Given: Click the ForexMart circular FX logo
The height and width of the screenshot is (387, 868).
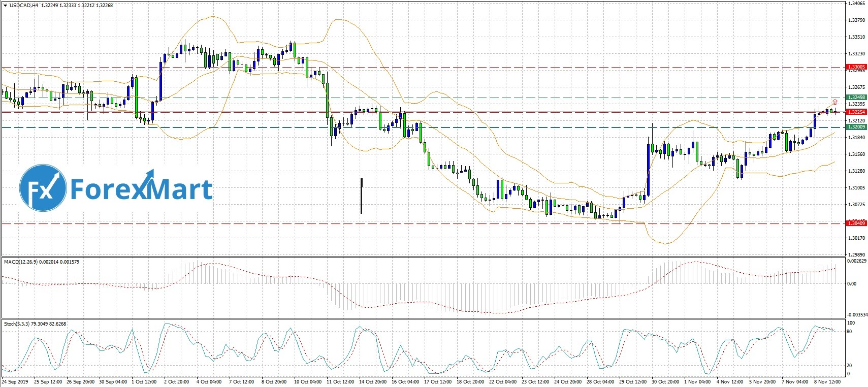Looking at the screenshot, I should pos(43,188).
